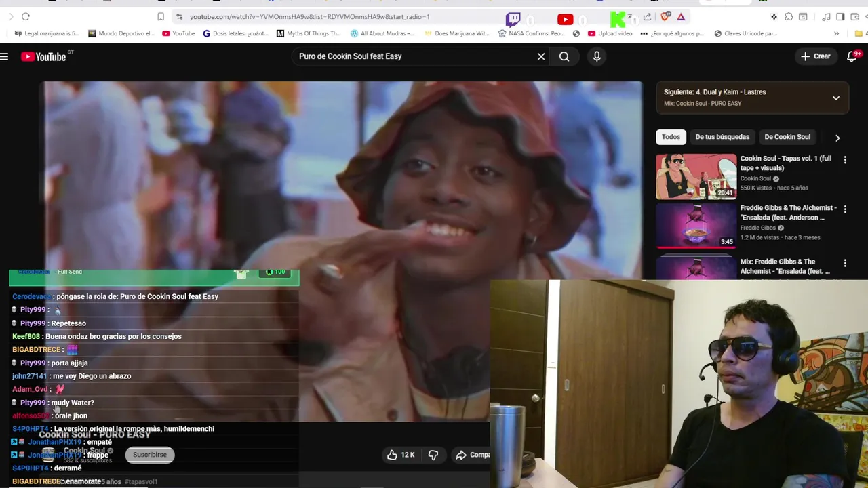This screenshot has width=868, height=488.
Task: Show more filter chips with right arrow
Action: coord(837,138)
